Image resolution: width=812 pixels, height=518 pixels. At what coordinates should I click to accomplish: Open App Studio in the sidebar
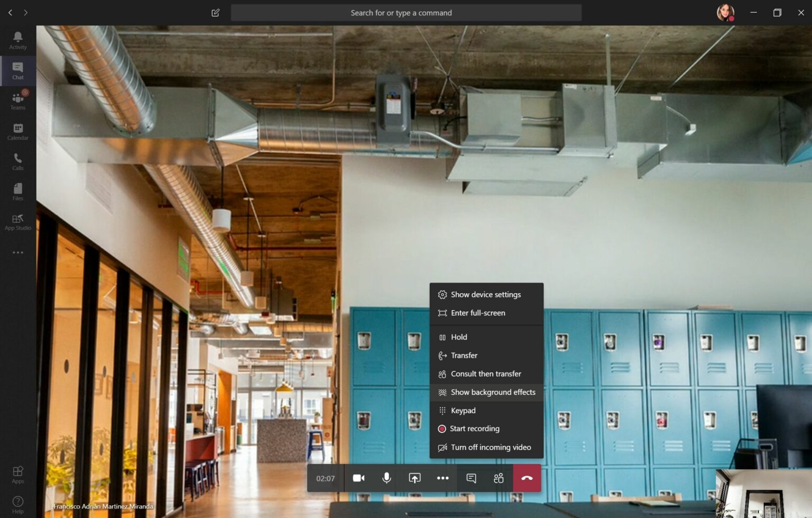coord(17,220)
